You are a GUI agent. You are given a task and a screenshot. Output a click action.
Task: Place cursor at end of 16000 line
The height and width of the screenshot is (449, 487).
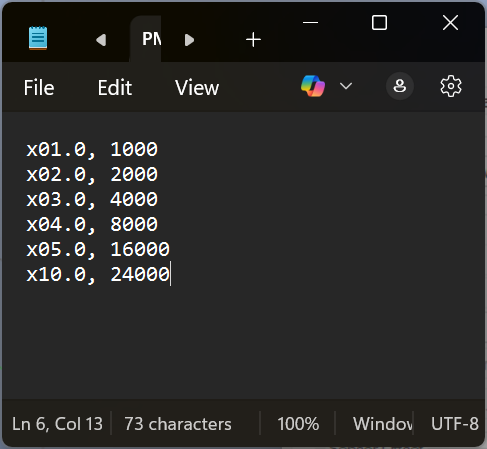pos(170,249)
